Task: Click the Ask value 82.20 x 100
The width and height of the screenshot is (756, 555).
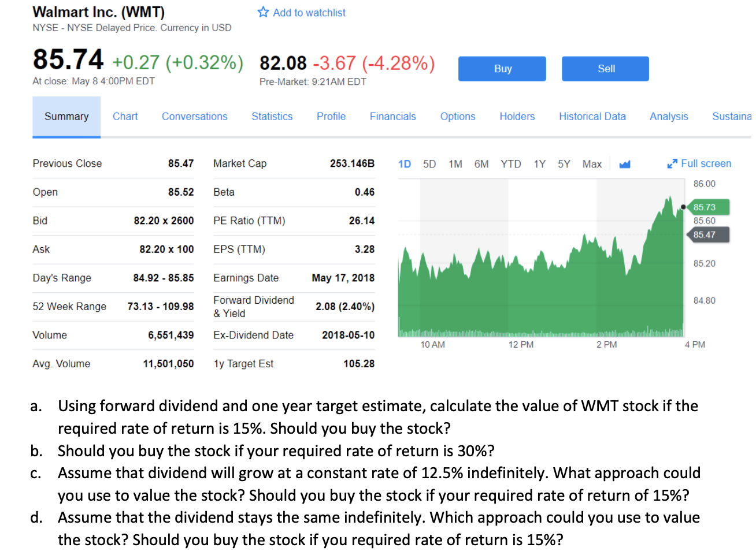Action: click(x=166, y=249)
